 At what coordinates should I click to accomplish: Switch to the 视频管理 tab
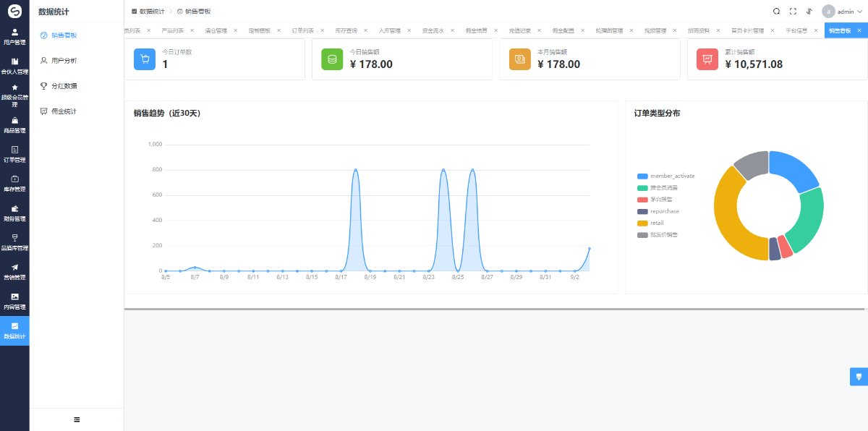(655, 31)
